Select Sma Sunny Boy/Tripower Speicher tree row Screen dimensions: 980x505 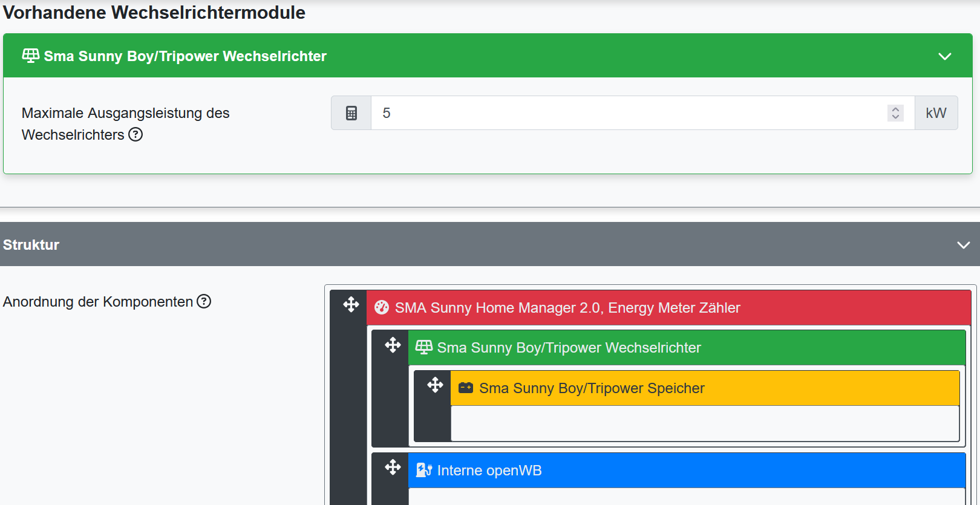point(705,388)
